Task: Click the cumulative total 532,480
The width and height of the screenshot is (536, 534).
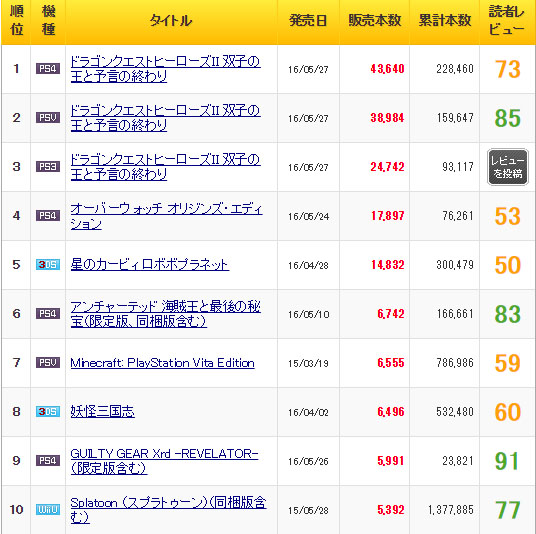Action: (455, 412)
